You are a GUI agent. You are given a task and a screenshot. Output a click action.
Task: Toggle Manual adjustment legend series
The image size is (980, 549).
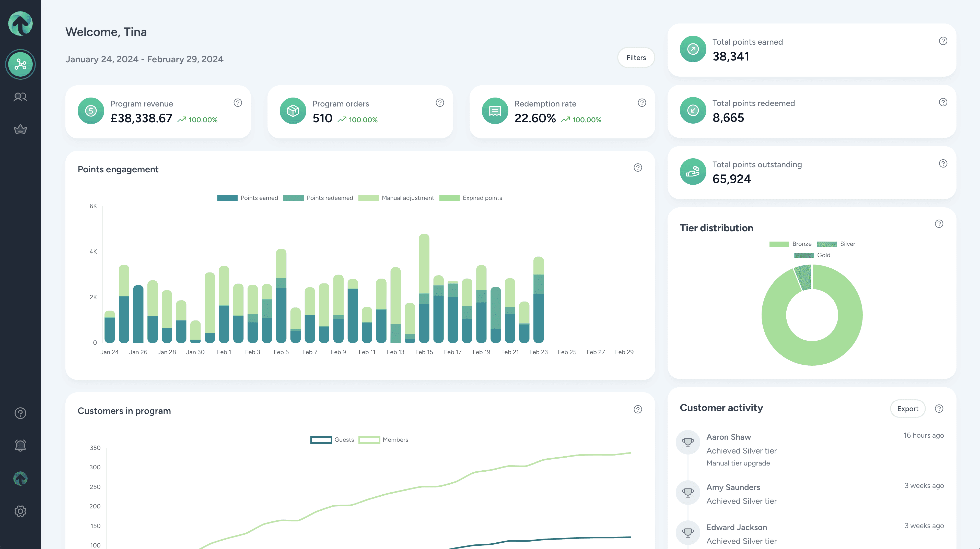[x=396, y=198]
